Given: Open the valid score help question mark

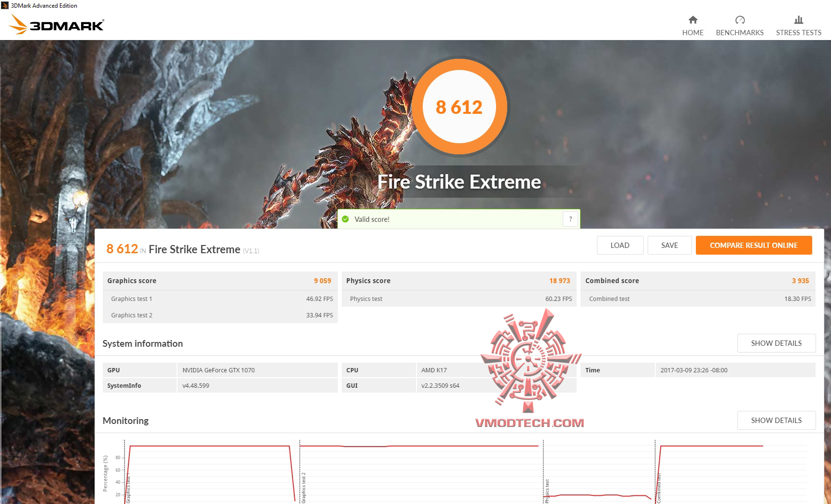Looking at the screenshot, I should (x=570, y=219).
